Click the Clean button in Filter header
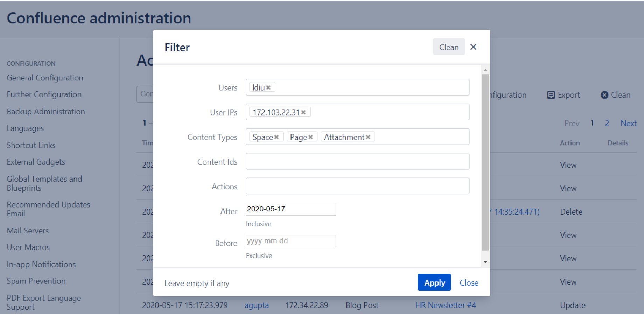644x315 pixels. click(x=449, y=47)
